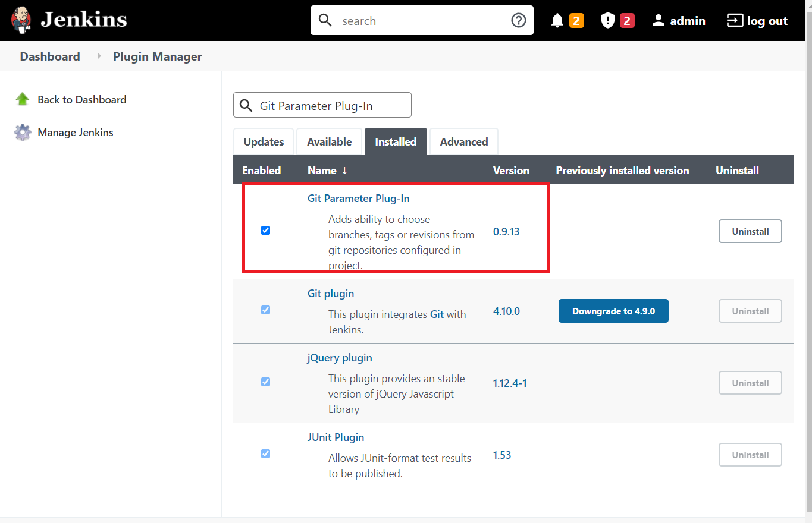Click the admin user person icon
This screenshot has height=523, width=812.
(x=658, y=21)
